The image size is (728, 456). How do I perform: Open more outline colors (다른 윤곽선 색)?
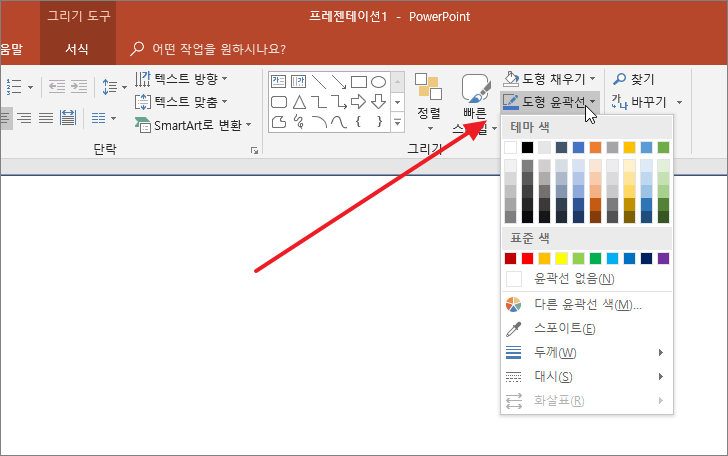pos(587,305)
